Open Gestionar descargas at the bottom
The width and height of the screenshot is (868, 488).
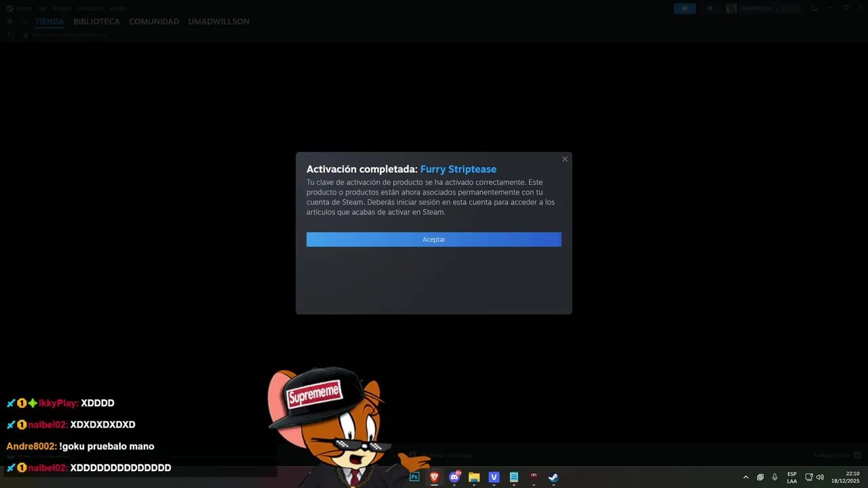click(x=440, y=455)
